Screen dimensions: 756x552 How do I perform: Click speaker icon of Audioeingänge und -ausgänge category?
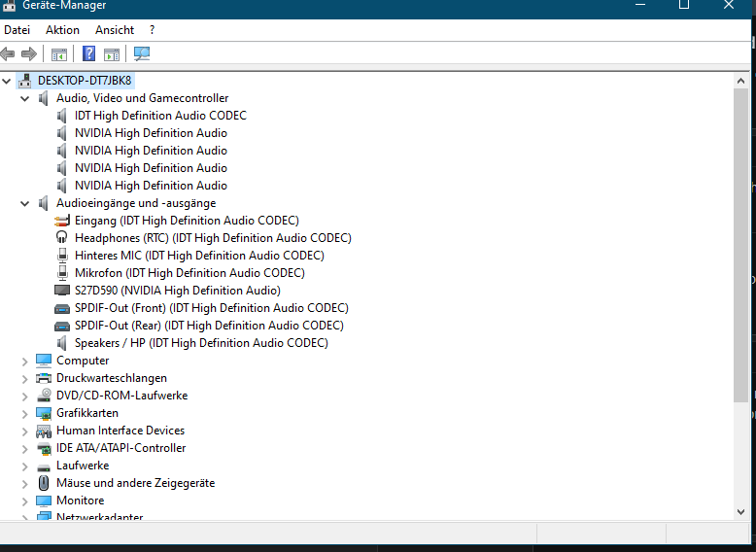coord(44,203)
